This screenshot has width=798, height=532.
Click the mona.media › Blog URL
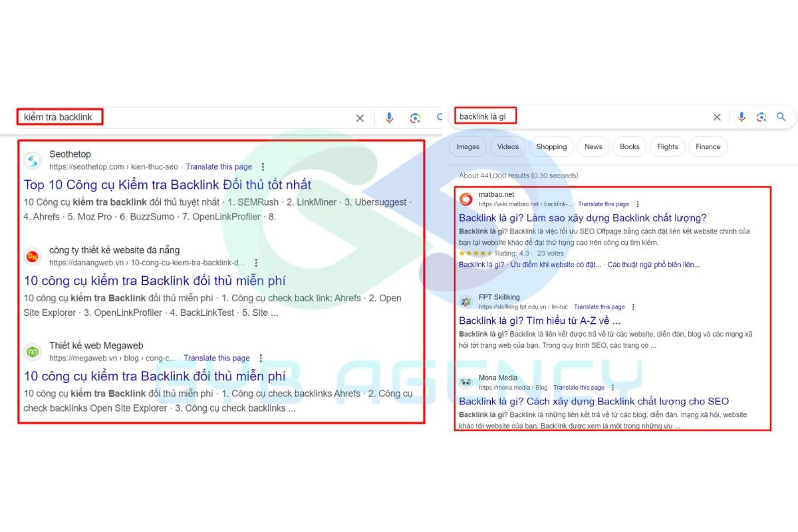click(x=513, y=388)
